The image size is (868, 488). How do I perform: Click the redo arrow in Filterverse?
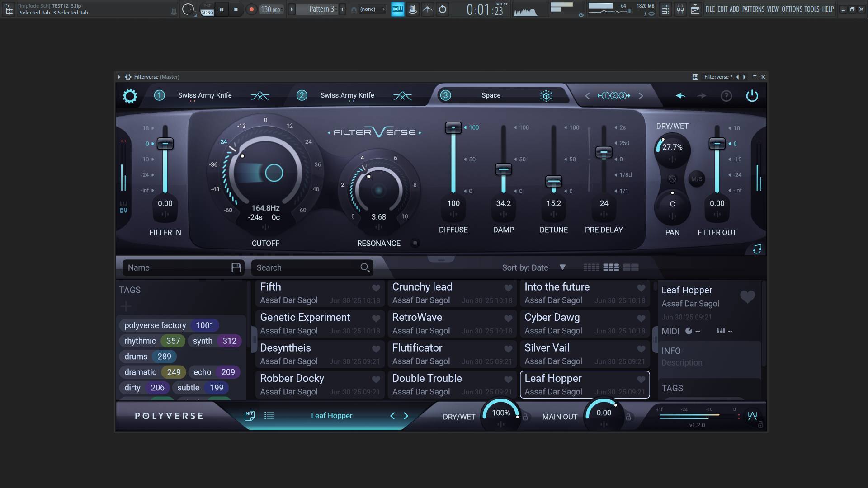click(701, 96)
